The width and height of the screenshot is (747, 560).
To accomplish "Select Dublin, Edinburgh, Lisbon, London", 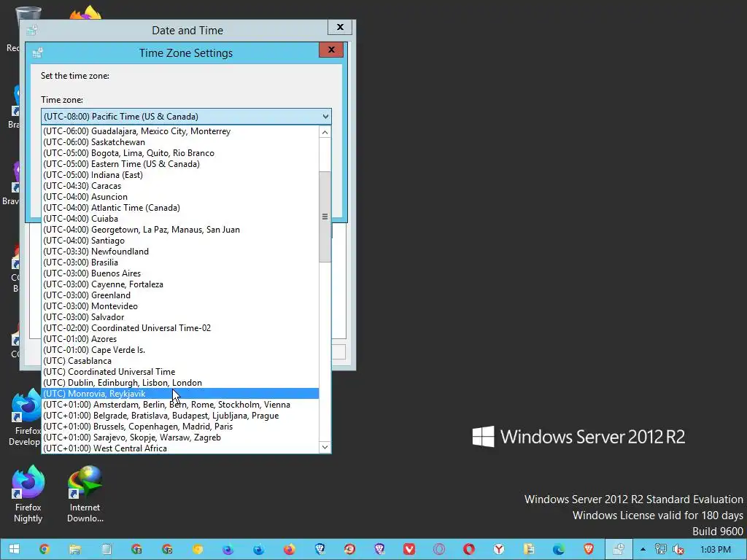I will 180,383.
